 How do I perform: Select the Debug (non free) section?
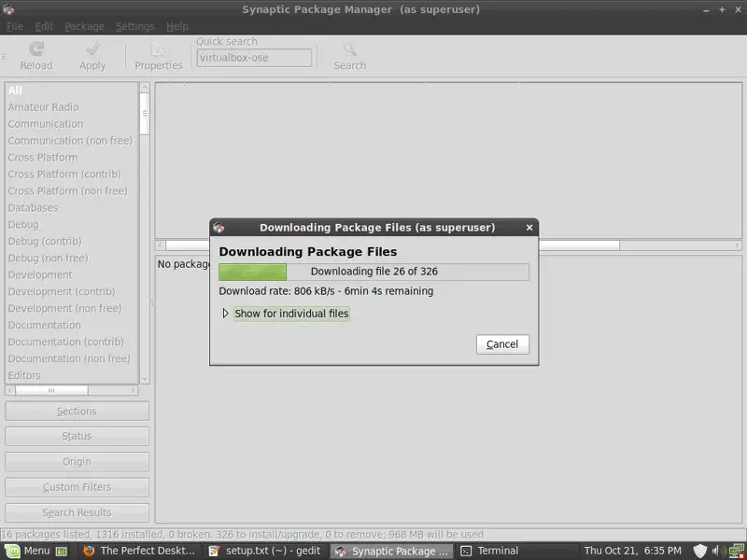(72, 258)
